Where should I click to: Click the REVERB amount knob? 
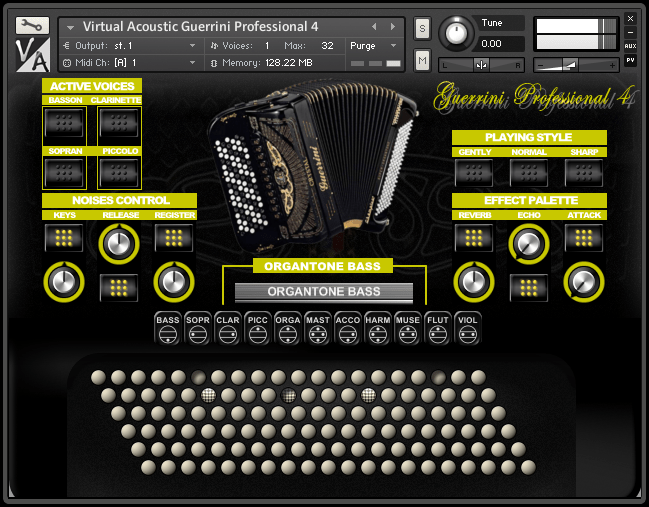(474, 282)
